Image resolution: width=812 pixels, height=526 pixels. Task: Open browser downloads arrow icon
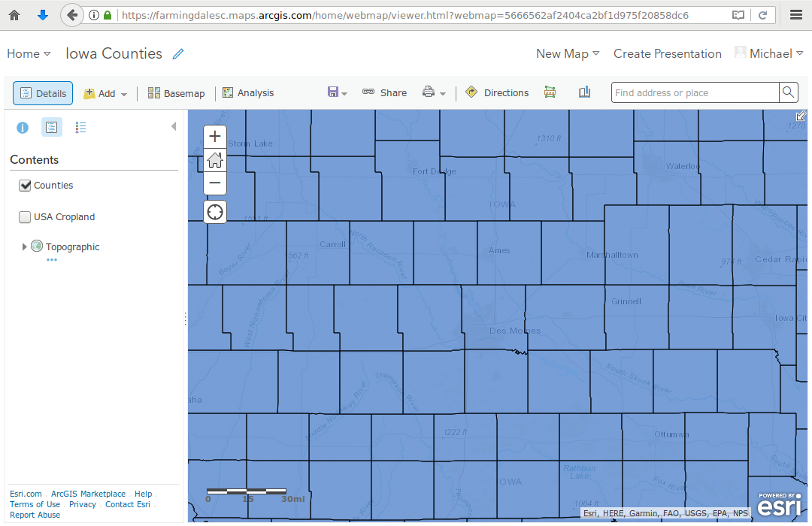(43, 15)
